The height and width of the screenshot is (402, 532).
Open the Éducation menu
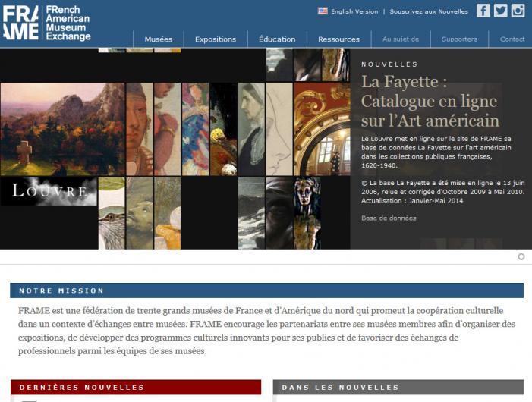coord(277,39)
